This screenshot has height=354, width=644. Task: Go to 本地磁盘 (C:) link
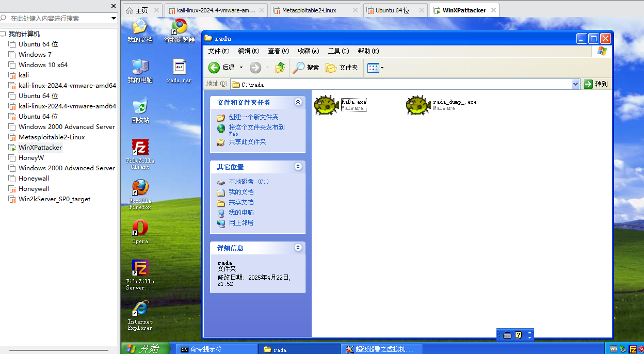(x=249, y=182)
